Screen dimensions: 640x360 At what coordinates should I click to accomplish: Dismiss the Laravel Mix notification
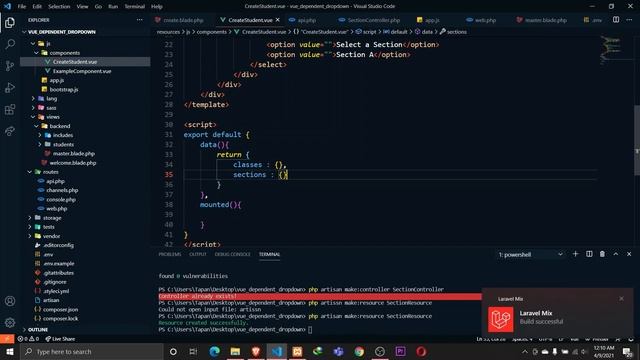(621, 299)
